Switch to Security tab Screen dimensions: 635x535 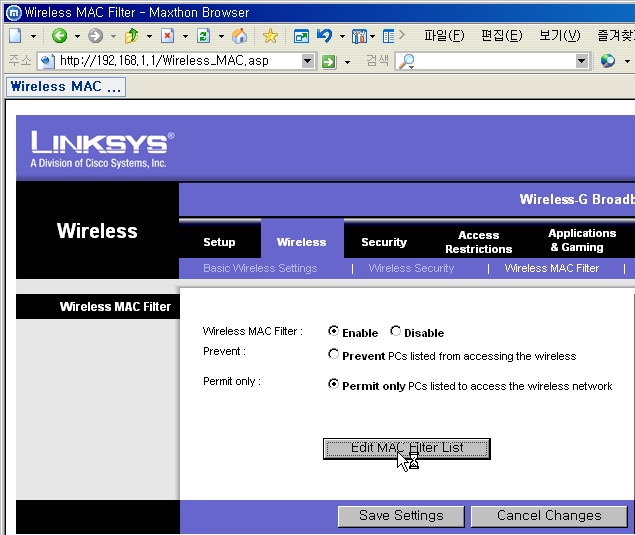coord(384,242)
